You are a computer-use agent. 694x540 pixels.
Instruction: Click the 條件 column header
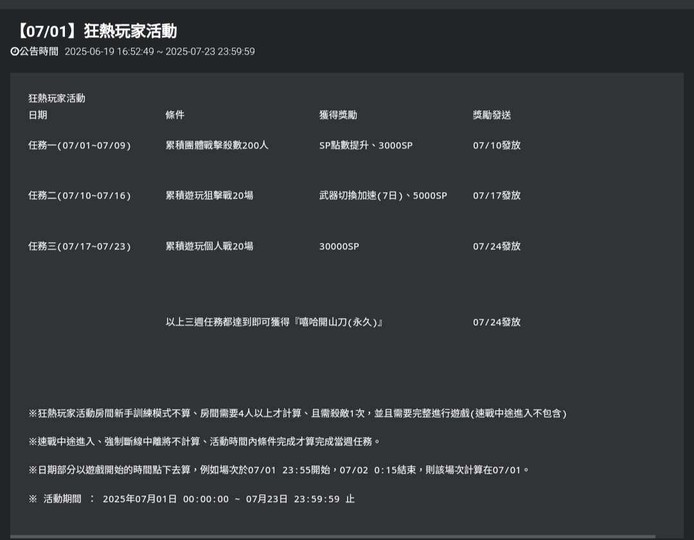click(175, 115)
